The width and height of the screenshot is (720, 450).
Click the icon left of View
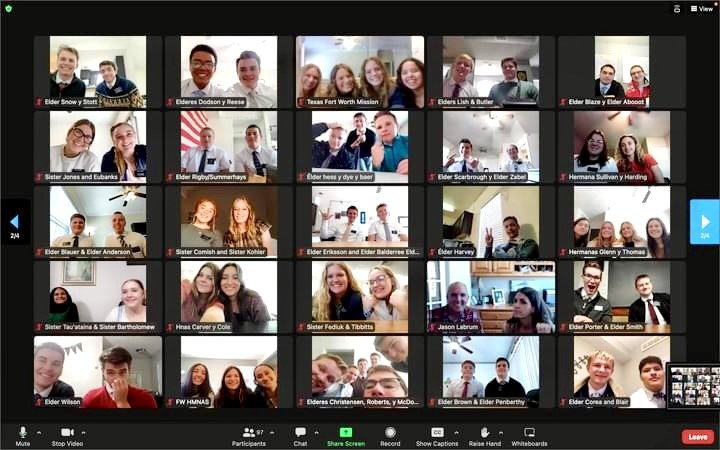[677, 8]
